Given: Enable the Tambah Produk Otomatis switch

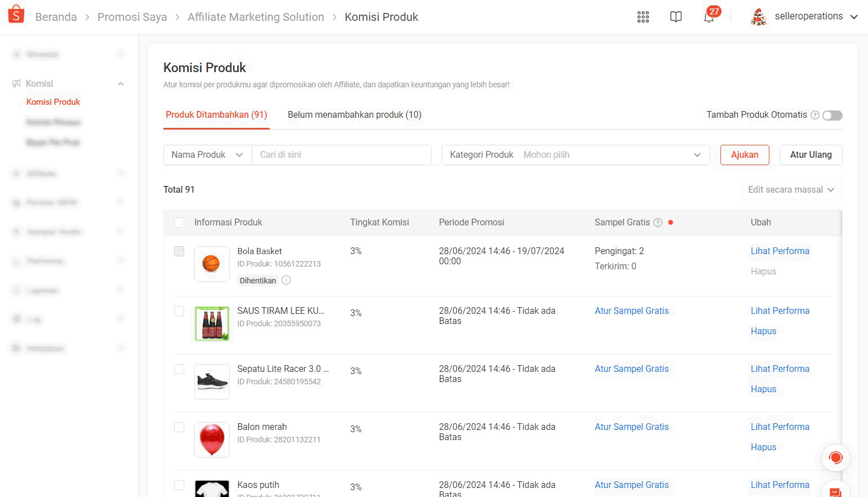Looking at the screenshot, I should 832,115.
